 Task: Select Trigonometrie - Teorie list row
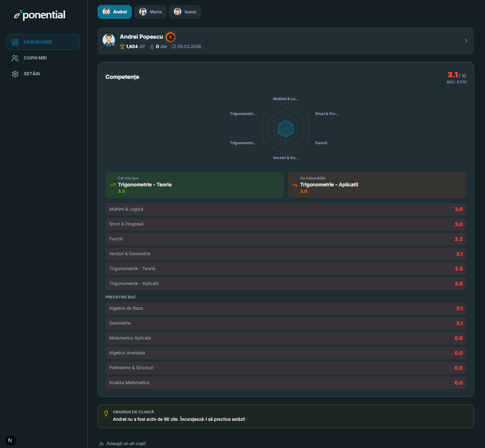click(x=286, y=269)
